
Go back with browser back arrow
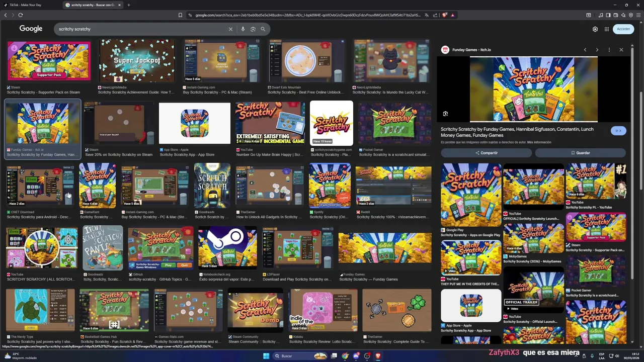click(x=6, y=15)
